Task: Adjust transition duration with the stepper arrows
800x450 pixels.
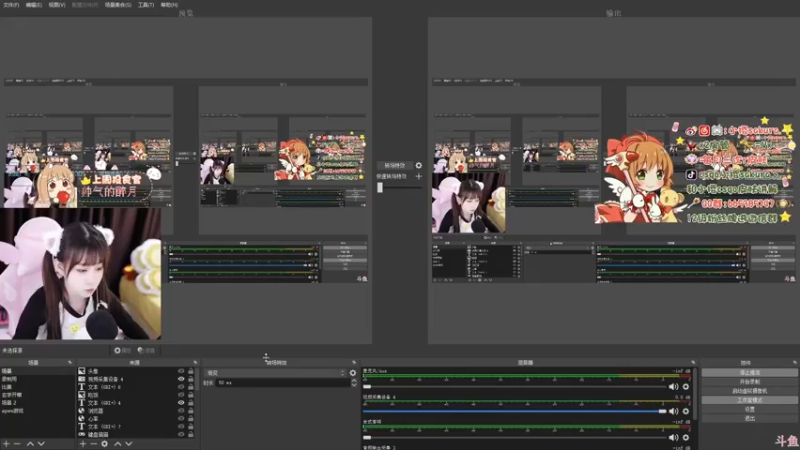Action: click(x=354, y=383)
